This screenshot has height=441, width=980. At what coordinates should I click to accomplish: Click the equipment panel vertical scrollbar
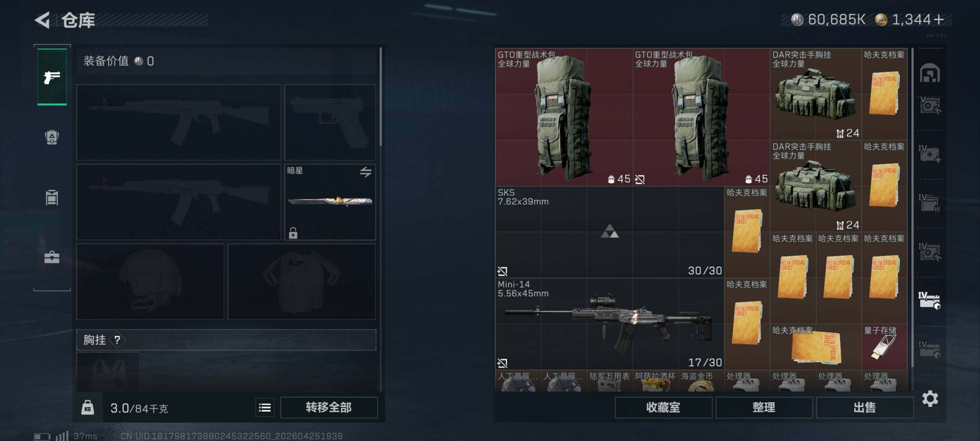click(380, 96)
